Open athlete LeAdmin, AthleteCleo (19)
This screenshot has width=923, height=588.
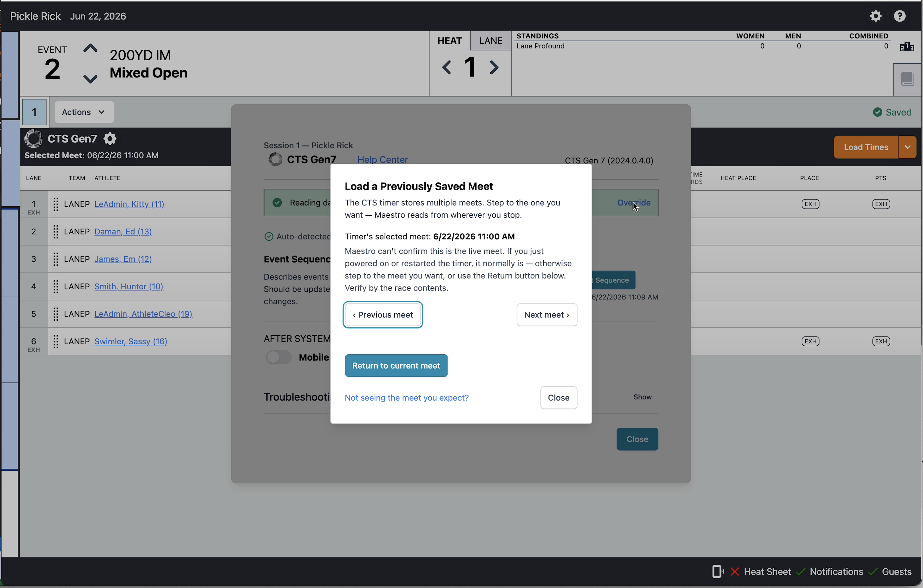(143, 314)
